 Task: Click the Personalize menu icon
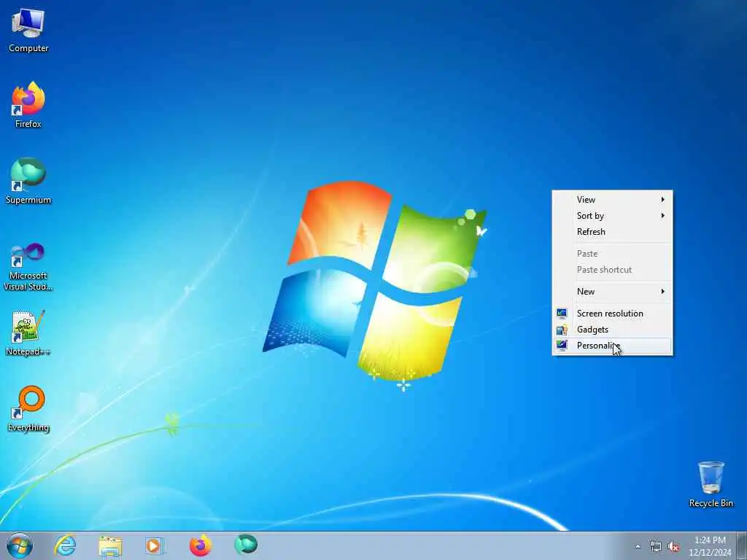tap(562, 345)
